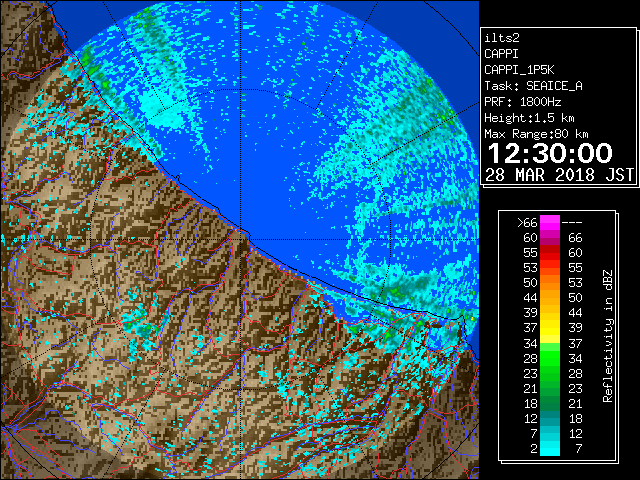Screen dimensions: 640x480
Task: Click the vertical 'Reflectivity in dBZ' legend title
Action: click(607, 336)
